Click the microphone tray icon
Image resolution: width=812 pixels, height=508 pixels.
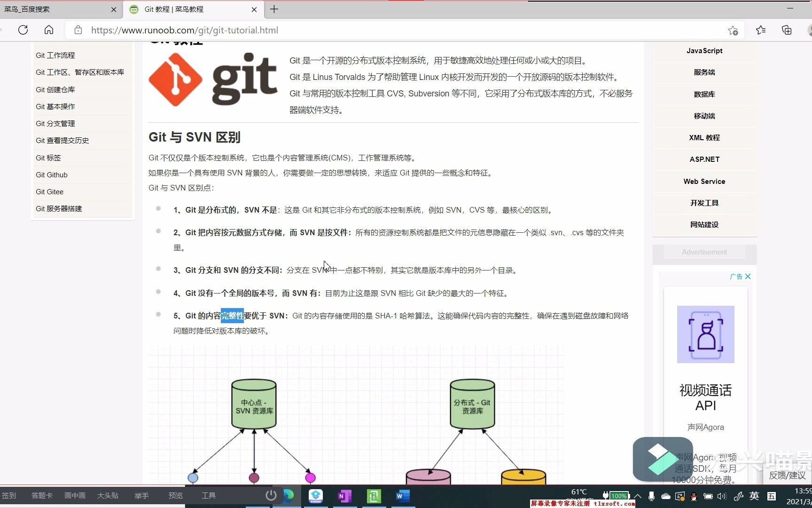[x=651, y=496]
